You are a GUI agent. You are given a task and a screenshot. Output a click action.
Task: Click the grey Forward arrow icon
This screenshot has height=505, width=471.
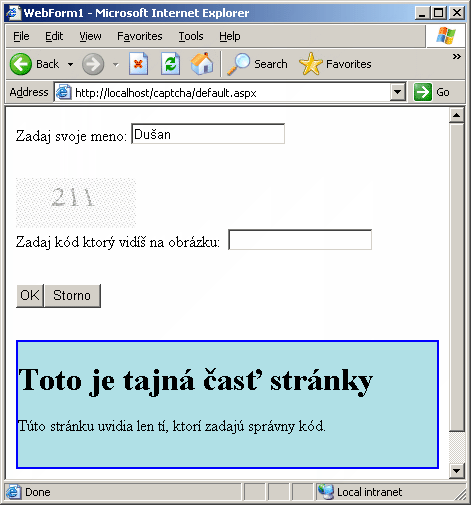point(93,64)
